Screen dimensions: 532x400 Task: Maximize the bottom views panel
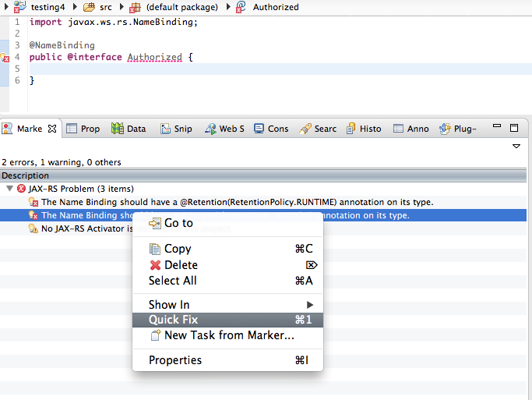(x=514, y=128)
